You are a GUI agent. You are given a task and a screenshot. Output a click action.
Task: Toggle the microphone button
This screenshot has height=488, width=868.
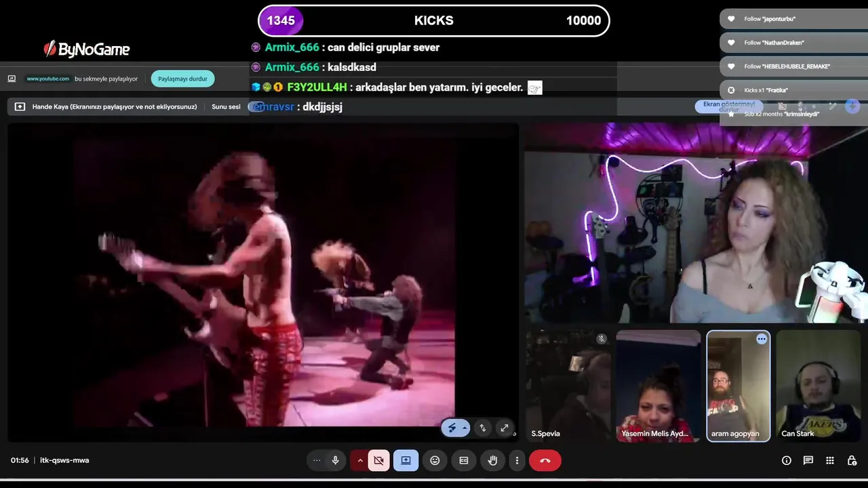click(335, 460)
